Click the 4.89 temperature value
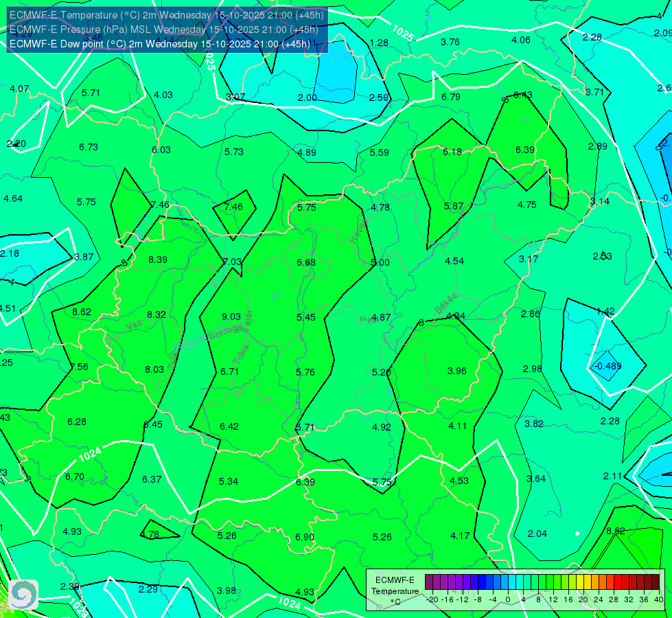This screenshot has width=672, height=618. (x=307, y=152)
